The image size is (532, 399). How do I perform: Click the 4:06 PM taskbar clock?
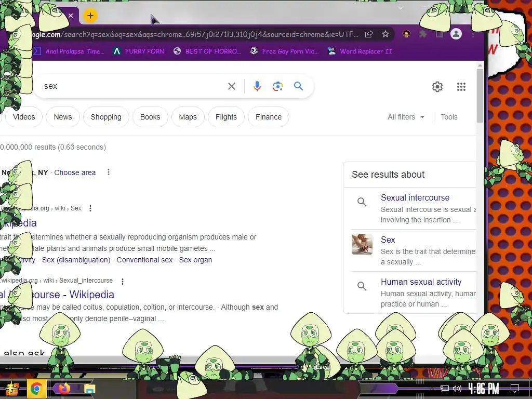pyautogui.click(x=484, y=389)
